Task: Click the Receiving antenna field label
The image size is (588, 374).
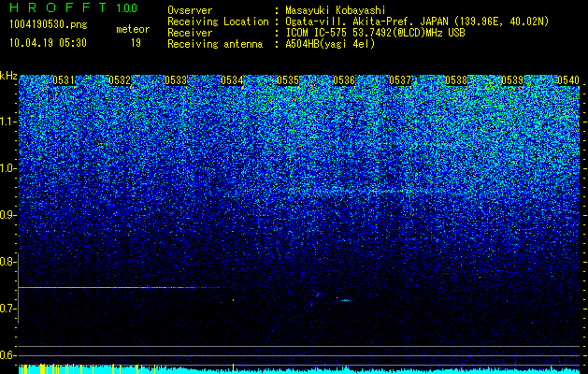Action: coord(215,44)
